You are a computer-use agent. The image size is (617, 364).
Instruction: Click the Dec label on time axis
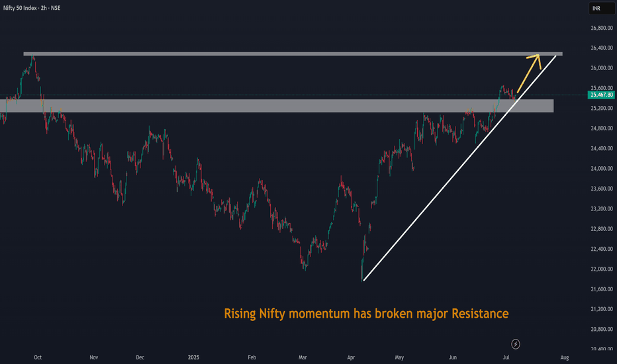coord(140,357)
